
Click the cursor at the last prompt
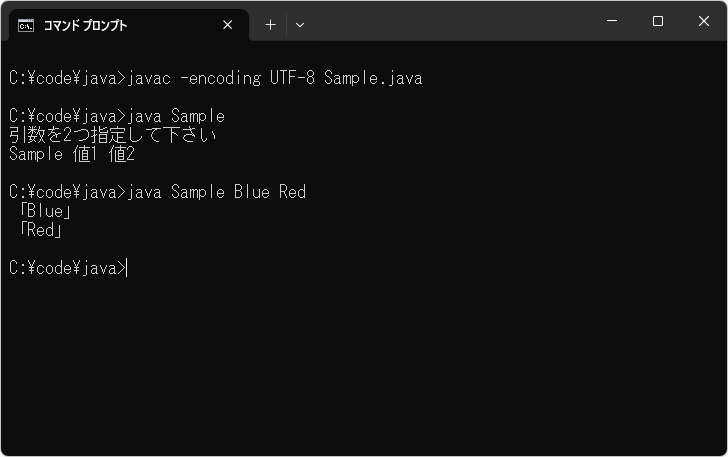click(128, 268)
